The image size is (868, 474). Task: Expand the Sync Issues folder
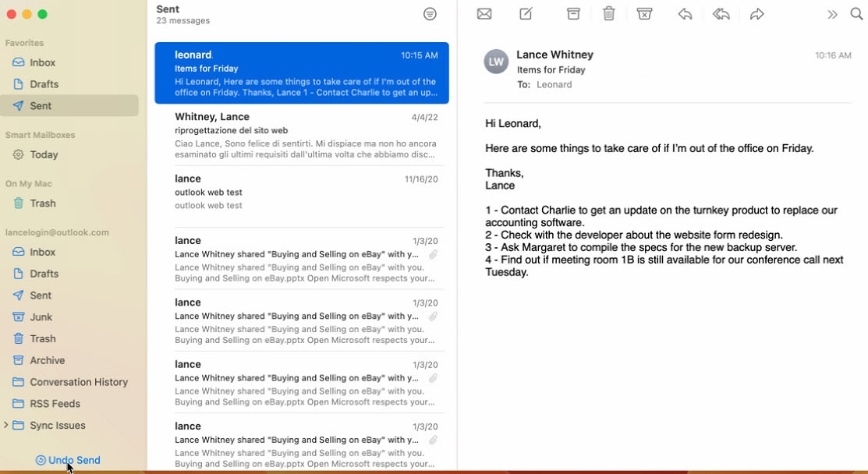(x=5, y=426)
